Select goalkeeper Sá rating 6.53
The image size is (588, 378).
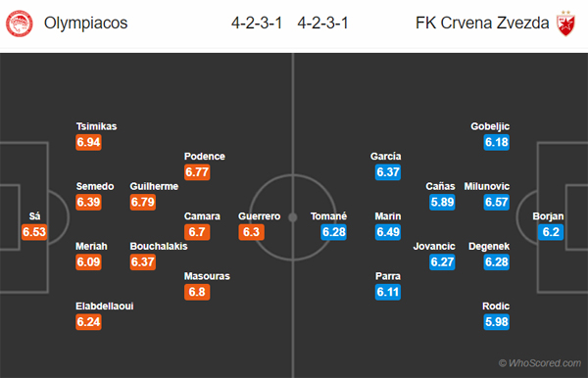tap(34, 232)
